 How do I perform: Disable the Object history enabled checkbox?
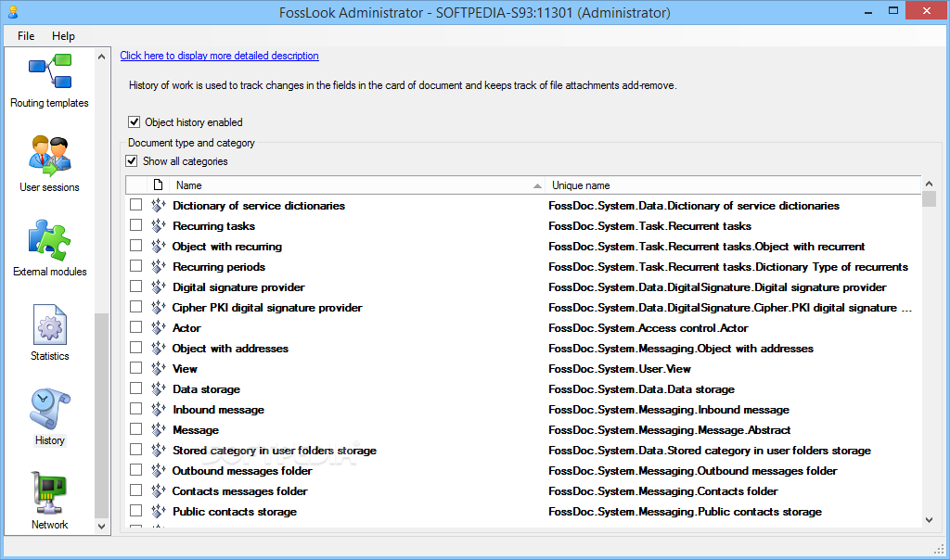pyautogui.click(x=135, y=122)
